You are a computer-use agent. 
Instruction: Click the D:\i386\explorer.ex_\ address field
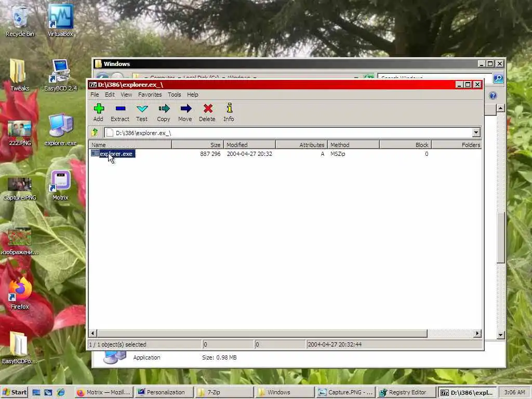click(x=288, y=132)
